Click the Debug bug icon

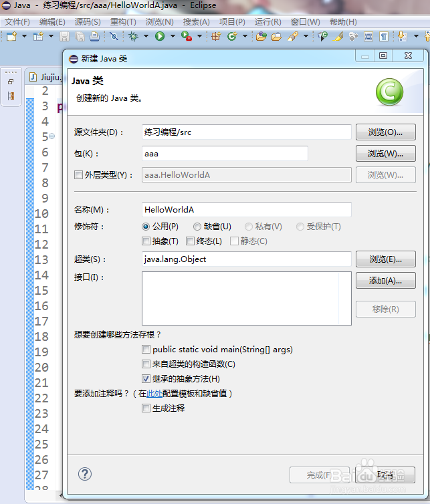[x=134, y=36]
